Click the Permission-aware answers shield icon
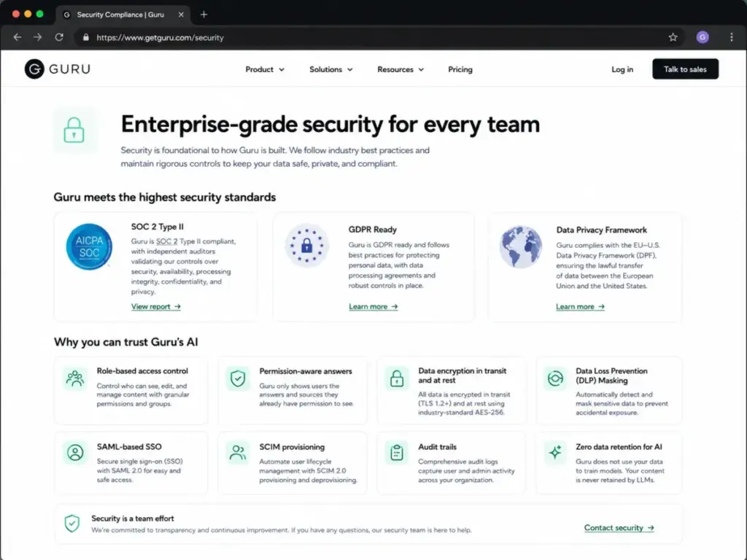 [238, 378]
